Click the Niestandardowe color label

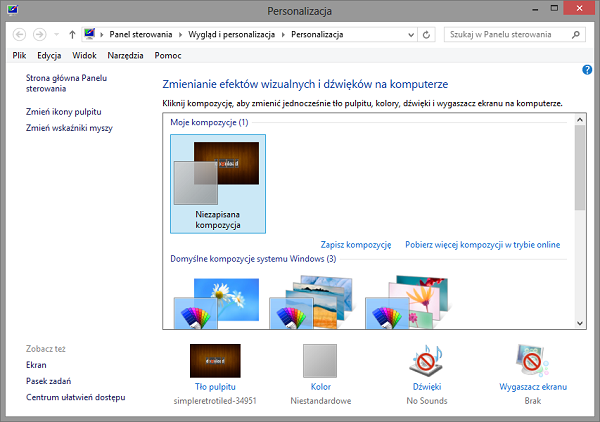point(321,401)
